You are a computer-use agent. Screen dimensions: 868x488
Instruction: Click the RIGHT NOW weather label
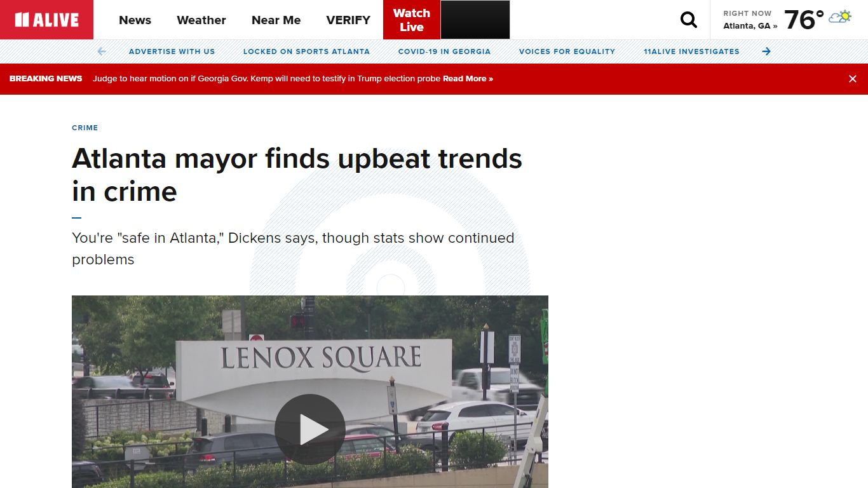747,13
